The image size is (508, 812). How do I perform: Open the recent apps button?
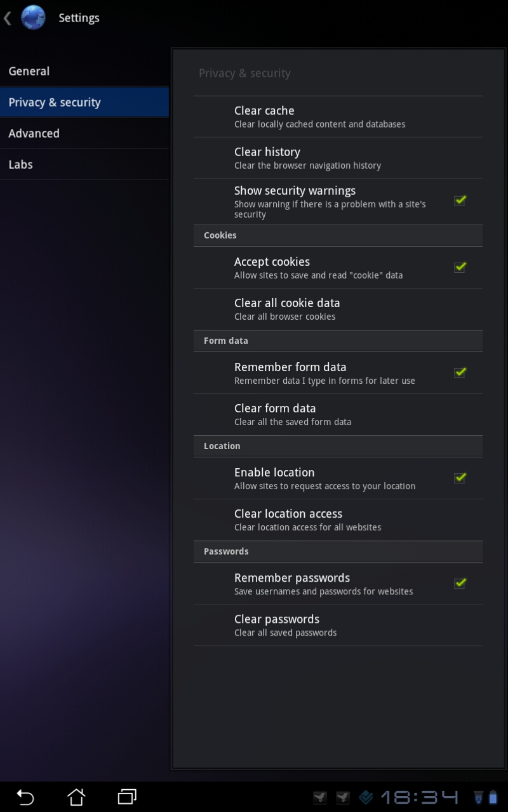tap(127, 797)
